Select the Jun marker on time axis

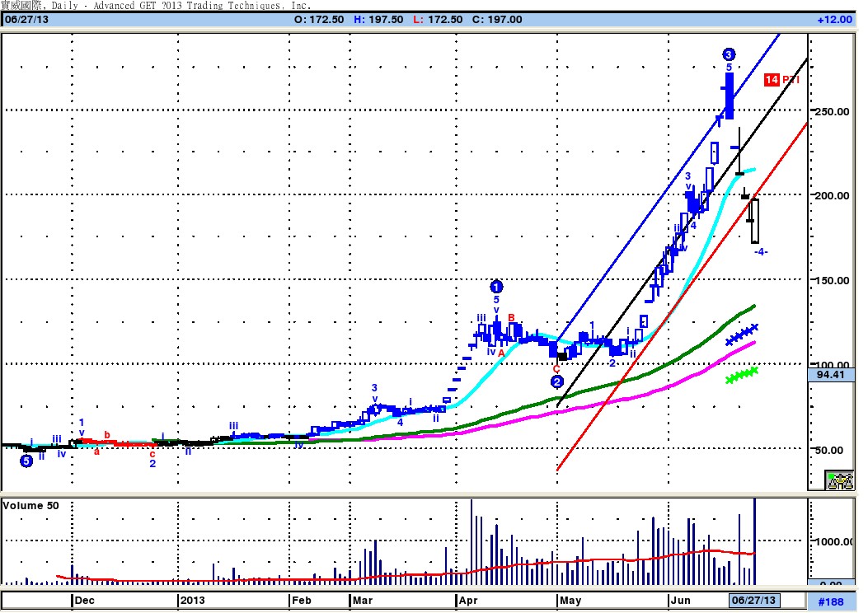(680, 601)
